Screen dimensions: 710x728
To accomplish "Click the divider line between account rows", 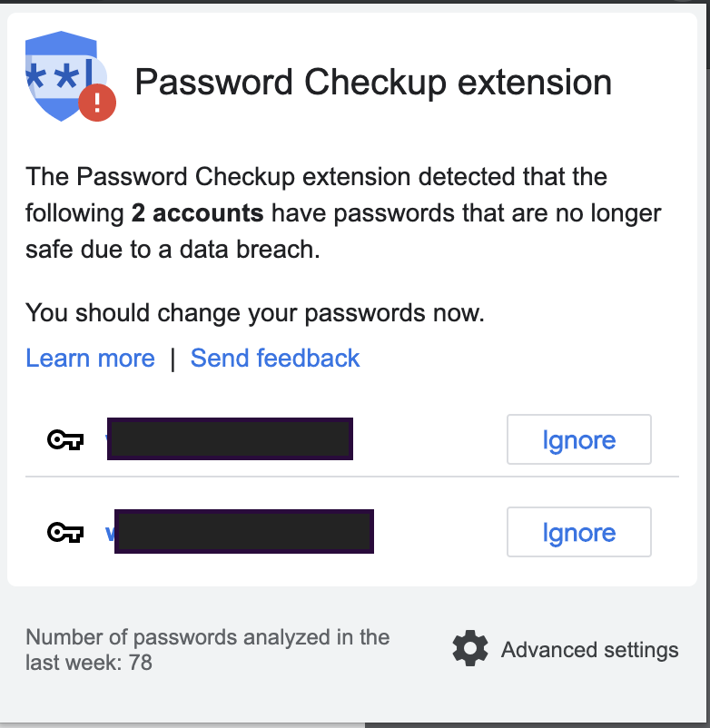I will point(351,476).
